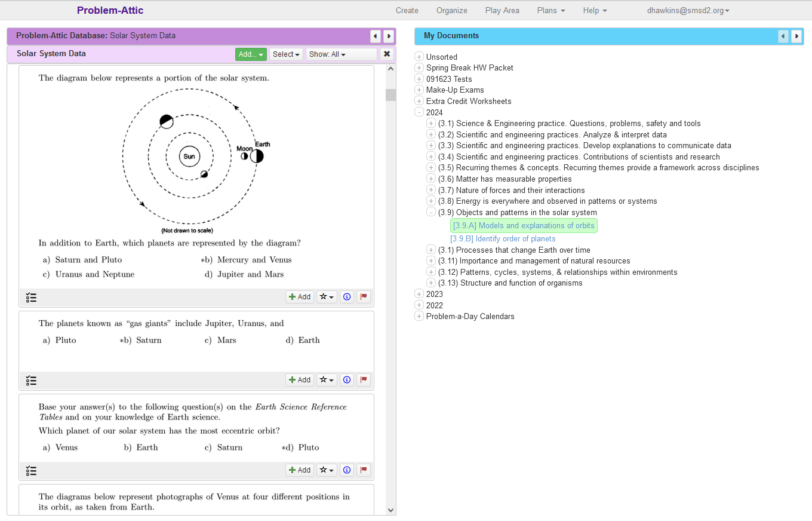This screenshot has width=812, height=521.
Task: Click left arrow in My Documents header
Action: tap(783, 36)
